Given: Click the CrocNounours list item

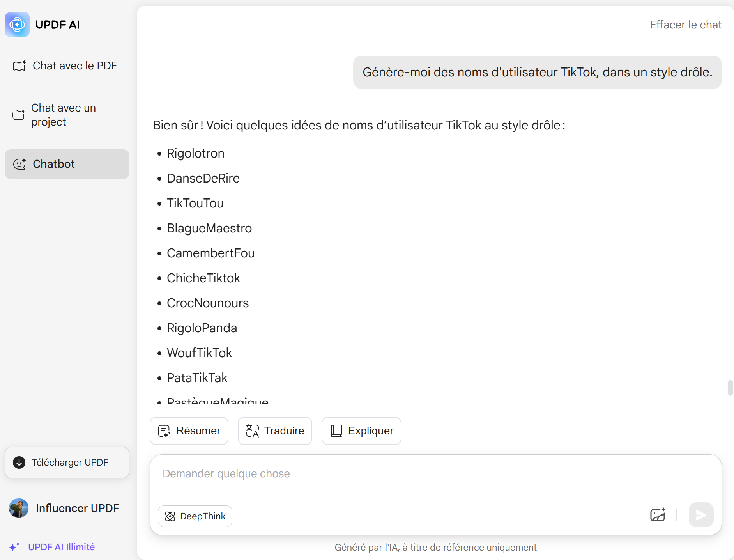Looking at the screenshot, I should [208, 303].
